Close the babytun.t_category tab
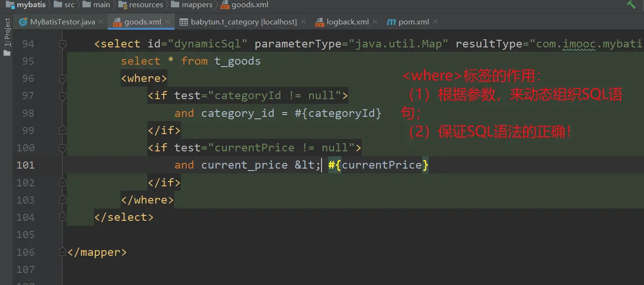This screenshot has height=285, width=644. (x=303, y=22)
